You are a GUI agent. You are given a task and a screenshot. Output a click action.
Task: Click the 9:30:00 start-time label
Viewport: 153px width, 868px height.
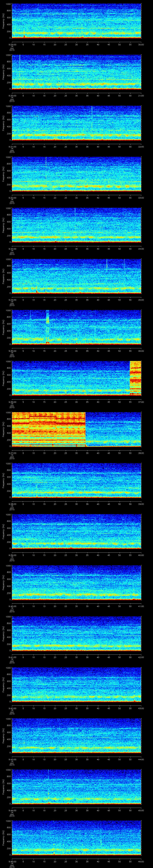click(12, 96)
